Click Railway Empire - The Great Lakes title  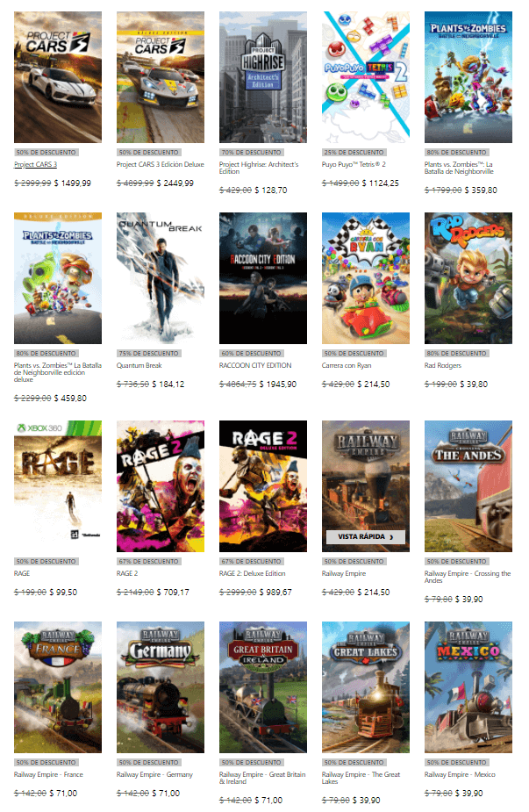coord(361,778)
